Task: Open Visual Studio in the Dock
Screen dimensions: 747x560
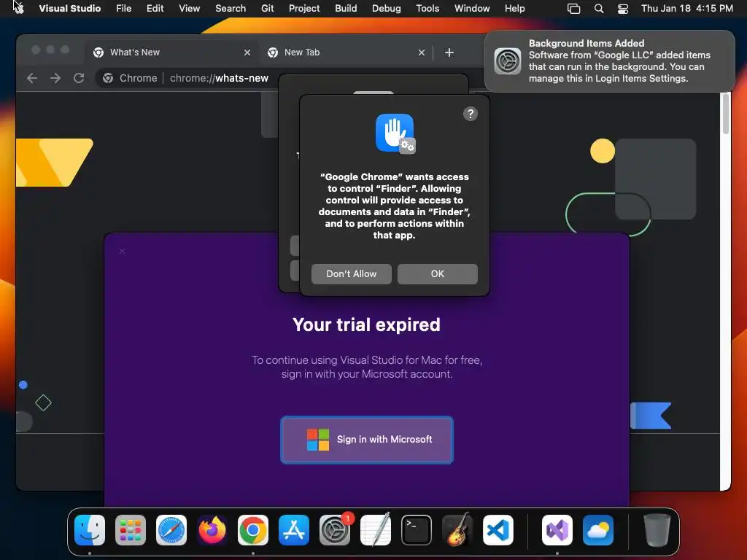Action: pos(557,530)
